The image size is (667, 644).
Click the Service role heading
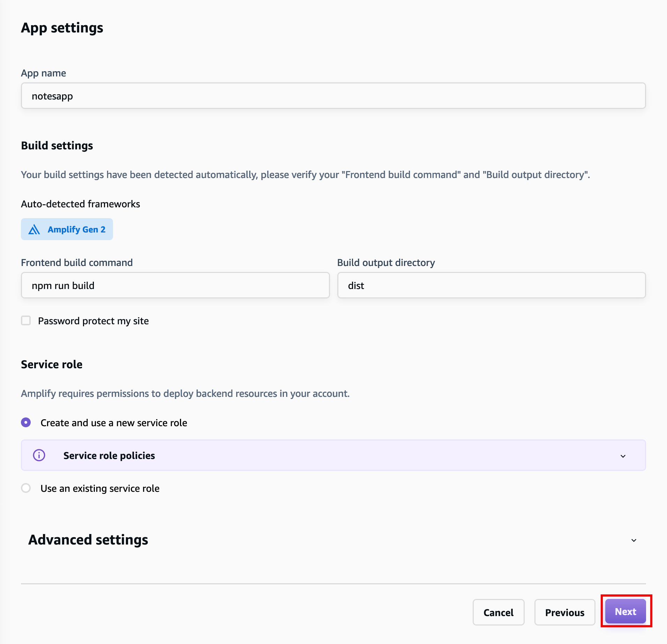[52, 364]
